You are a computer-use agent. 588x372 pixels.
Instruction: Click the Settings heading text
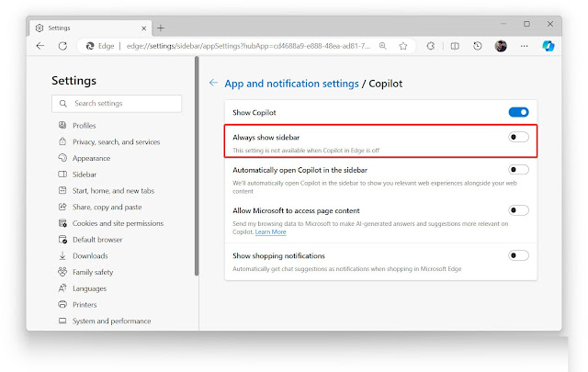point(73,81)
